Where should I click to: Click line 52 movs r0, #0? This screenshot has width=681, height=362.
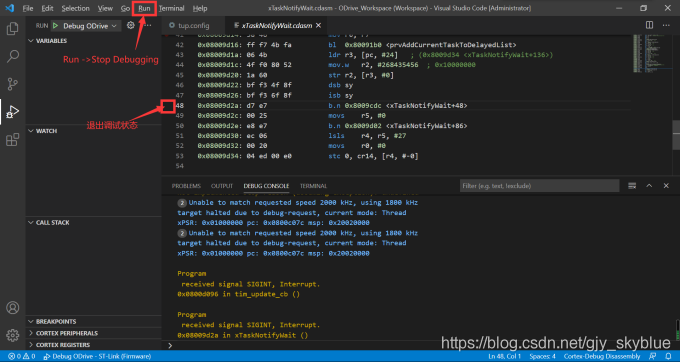tap(357, 146)
